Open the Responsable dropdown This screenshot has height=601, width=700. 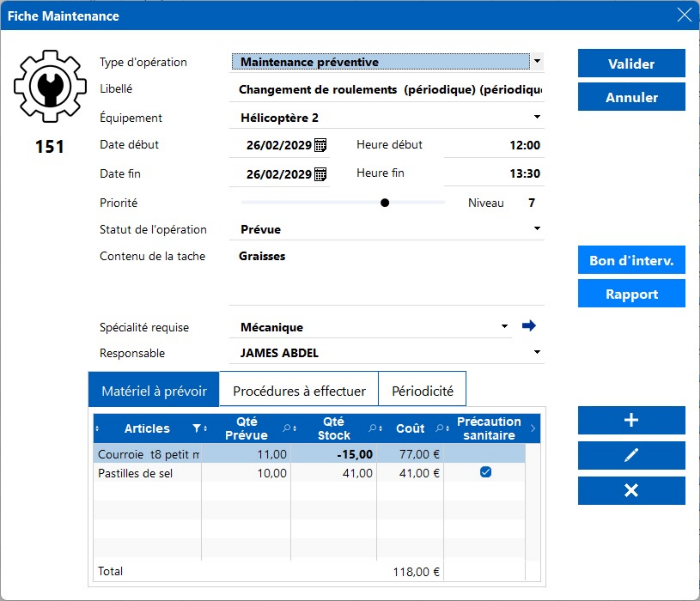[x=537, y=352]
